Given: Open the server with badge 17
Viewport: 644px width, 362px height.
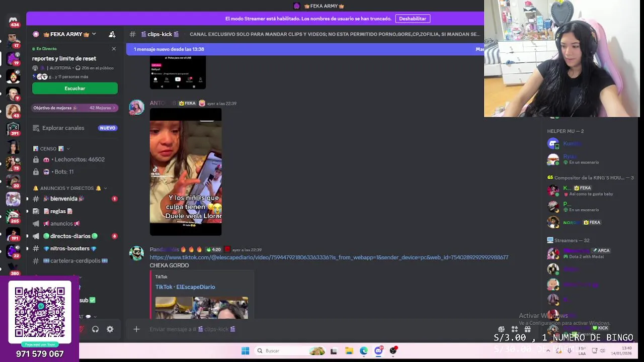Looking at the screenshot, I should [x=13, y=40].
